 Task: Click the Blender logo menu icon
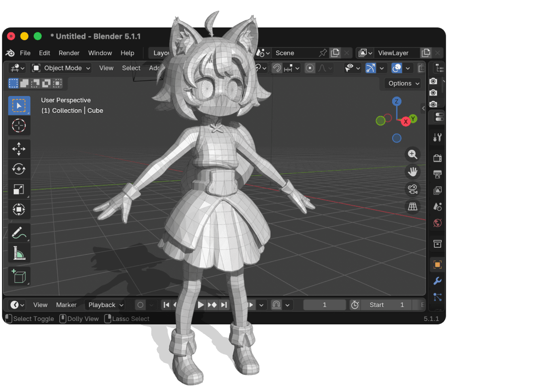(10, 53)
